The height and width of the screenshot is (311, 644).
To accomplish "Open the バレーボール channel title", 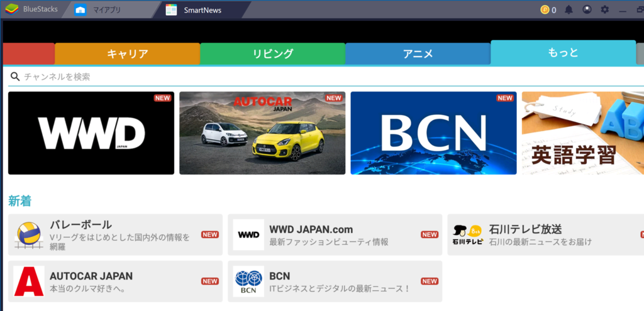I will pyautogui.click(x=81, y=225).
